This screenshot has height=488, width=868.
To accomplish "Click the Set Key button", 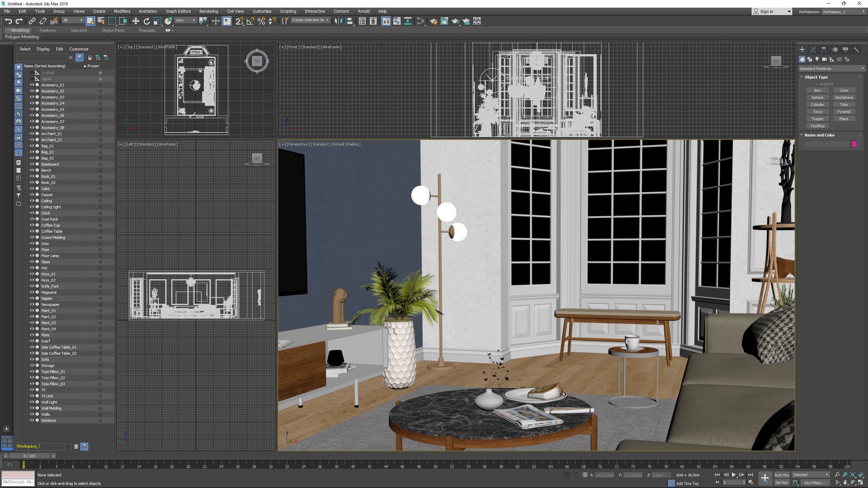I will click(782, 483).
